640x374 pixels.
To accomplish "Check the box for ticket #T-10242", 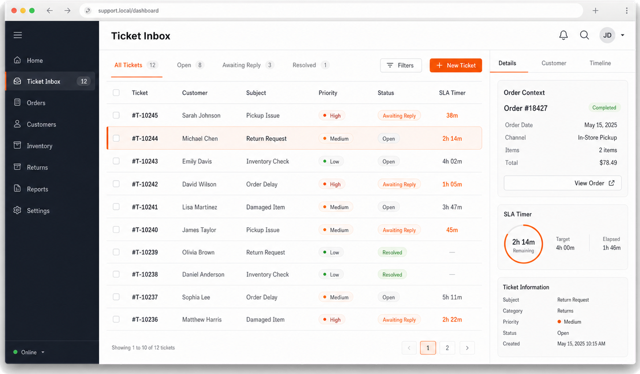I will point(116,184).
